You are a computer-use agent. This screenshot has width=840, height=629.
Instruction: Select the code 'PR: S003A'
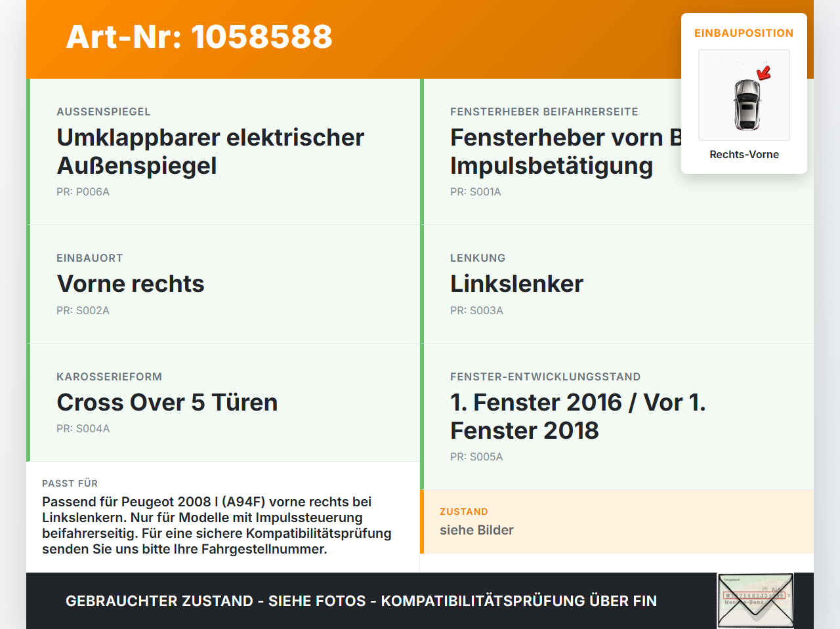click(476, 310)
